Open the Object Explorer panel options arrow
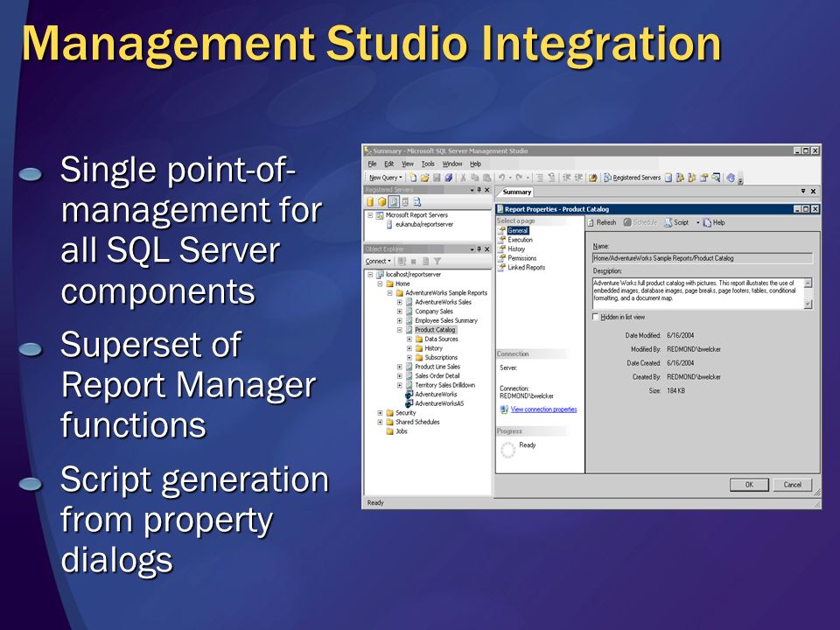 (472, 249)
